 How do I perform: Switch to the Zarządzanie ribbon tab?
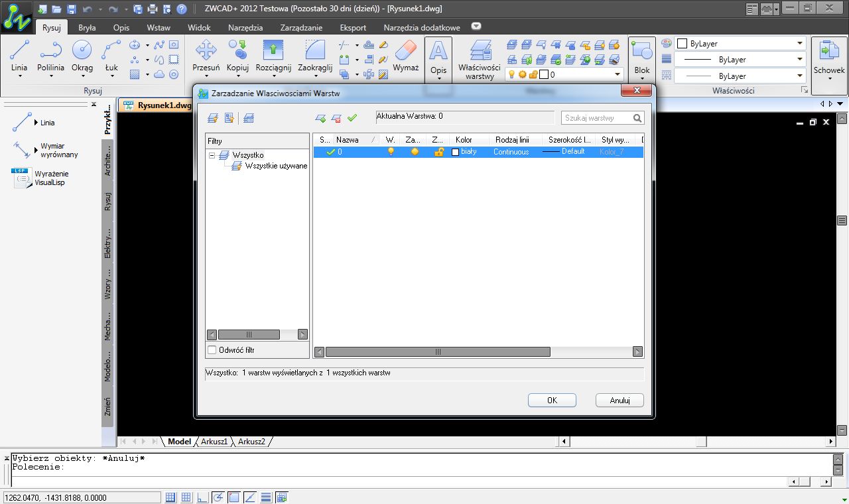pyautogui.click(x=301, y=28)
